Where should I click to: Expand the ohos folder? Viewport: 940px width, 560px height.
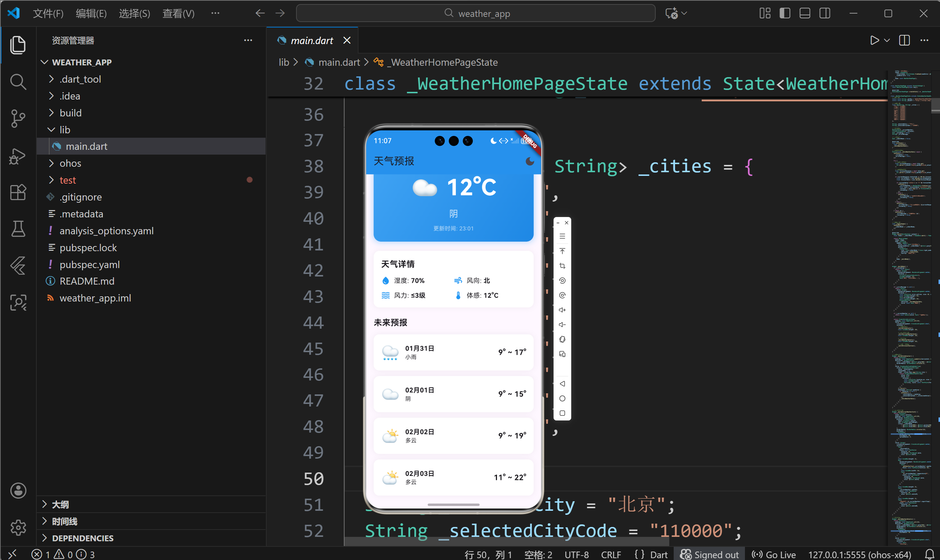click(x=70, y=163)
